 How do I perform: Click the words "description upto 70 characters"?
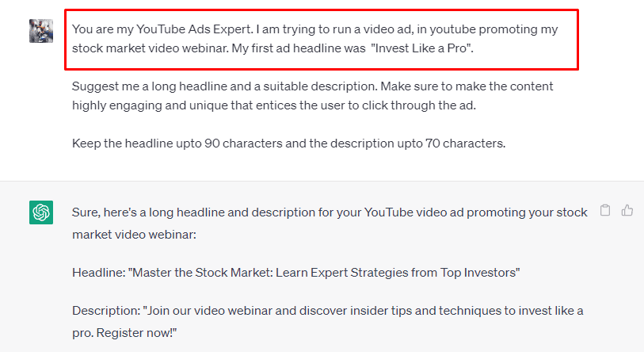(417, 143)
